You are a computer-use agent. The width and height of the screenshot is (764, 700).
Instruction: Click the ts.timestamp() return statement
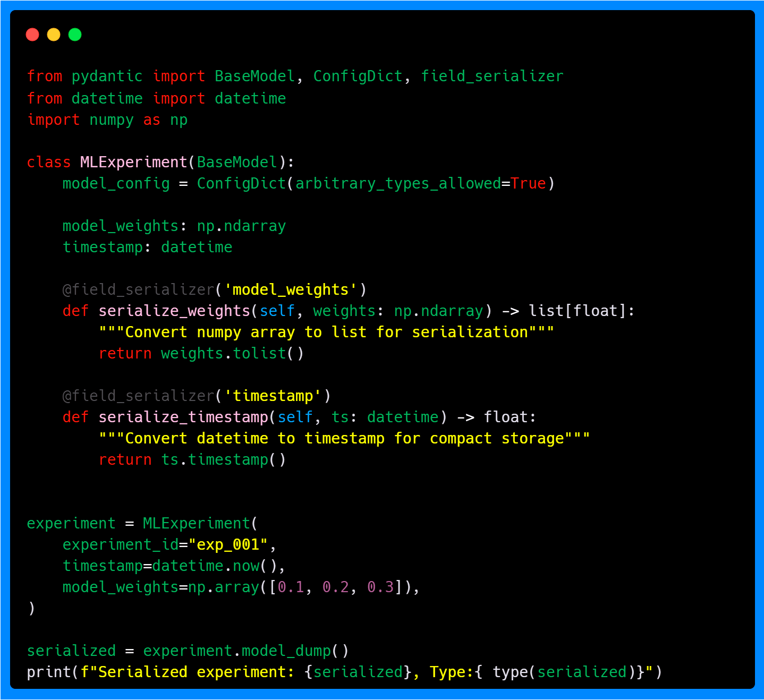click(191, 459)
